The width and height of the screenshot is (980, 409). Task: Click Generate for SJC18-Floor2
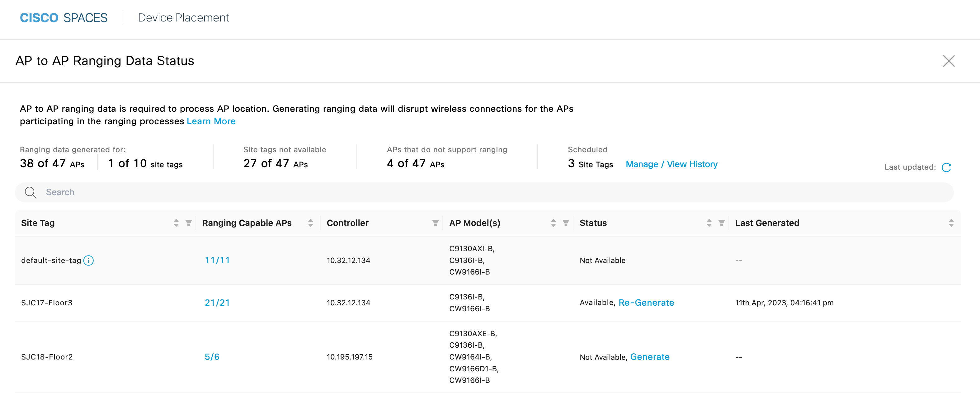(649, 357)
